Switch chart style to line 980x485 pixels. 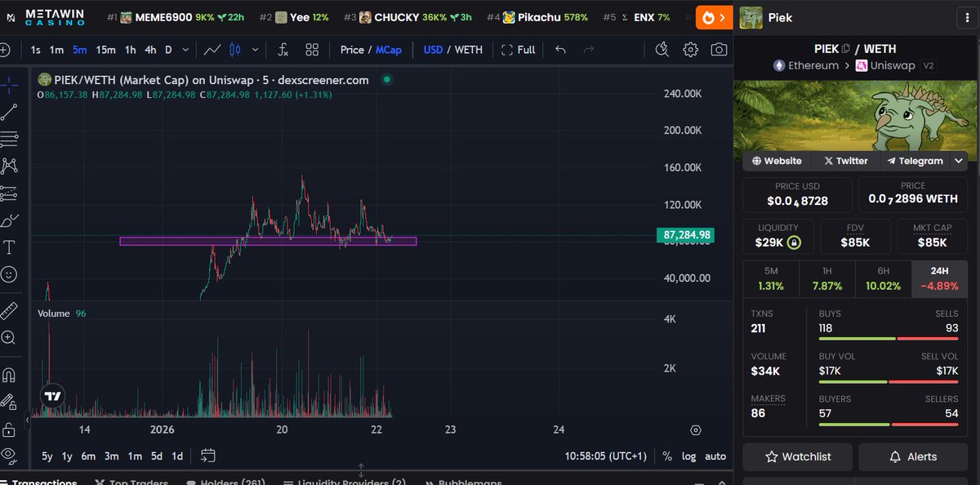[x=212, y=50]
